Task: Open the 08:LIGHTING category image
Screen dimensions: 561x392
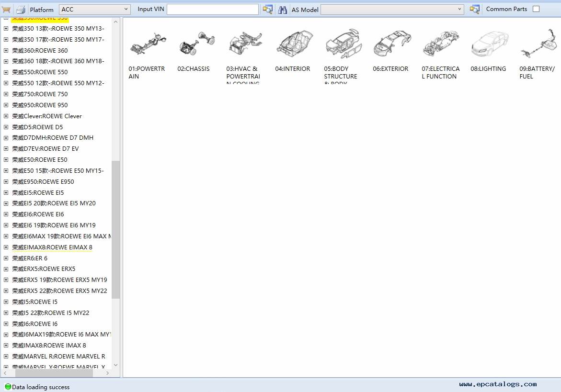Action: pos(490,45)
